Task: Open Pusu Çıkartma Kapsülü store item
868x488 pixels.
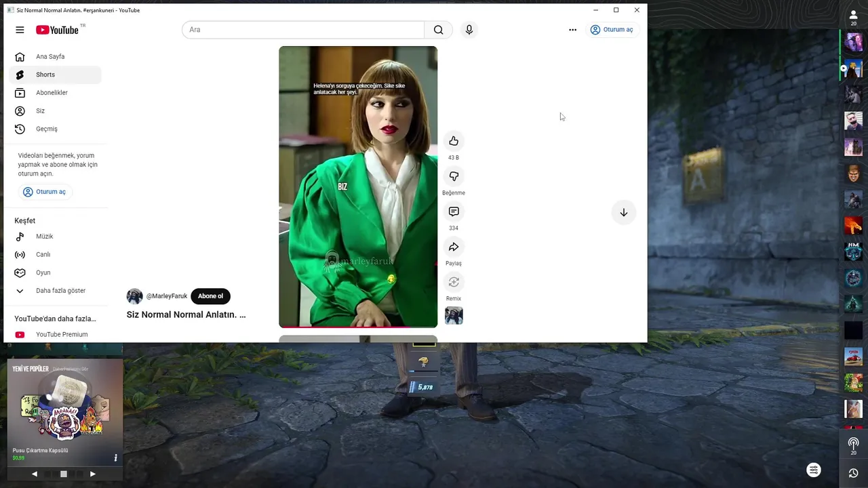Action: (65, 412)
